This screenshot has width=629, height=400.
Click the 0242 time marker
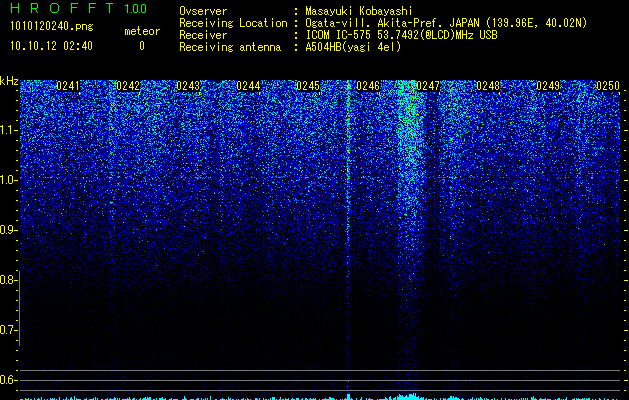click(128, 86)
